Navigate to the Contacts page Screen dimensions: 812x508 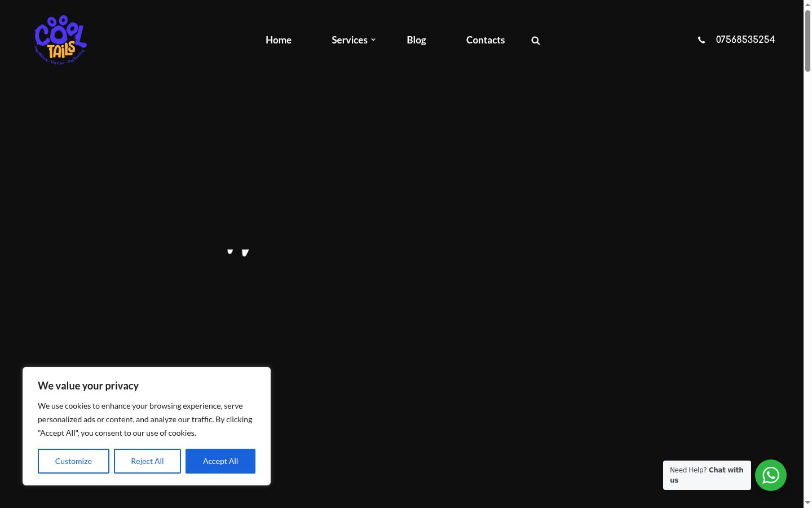coord(486,40)
